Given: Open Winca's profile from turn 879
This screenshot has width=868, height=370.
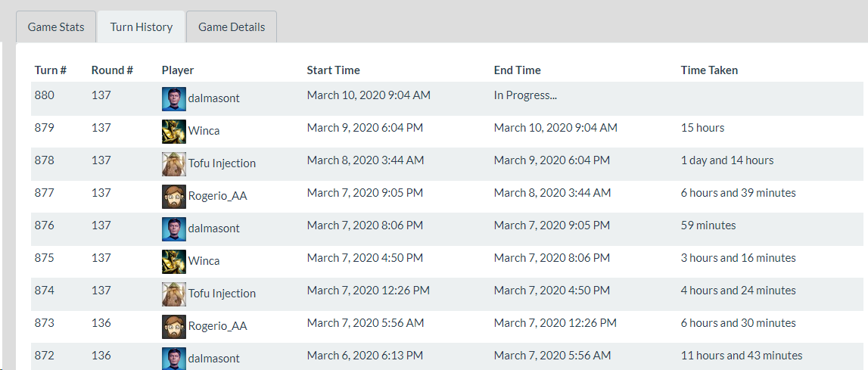Looking at the screenshot, I should (x=204, y=131).
